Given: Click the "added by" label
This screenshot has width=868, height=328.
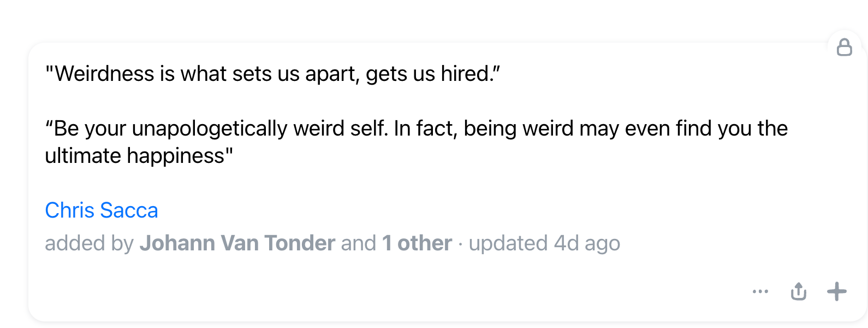Looking at the screenshot, I should point(89,243).
